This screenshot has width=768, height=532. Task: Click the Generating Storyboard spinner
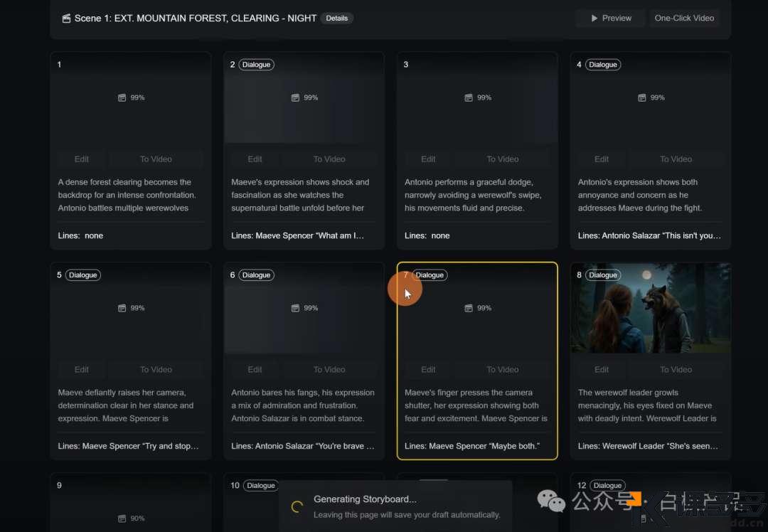tap(297, 506)
